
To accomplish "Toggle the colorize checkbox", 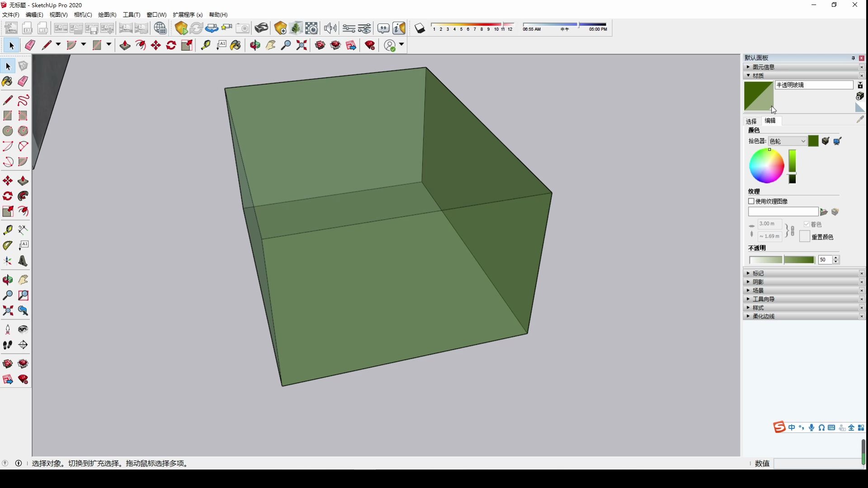I will tap(807, 224).
